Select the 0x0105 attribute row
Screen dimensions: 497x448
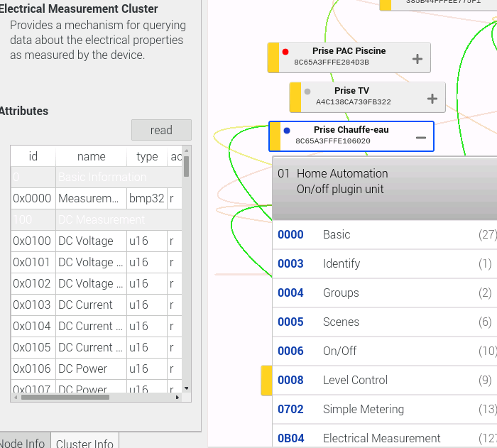point(97,347)
